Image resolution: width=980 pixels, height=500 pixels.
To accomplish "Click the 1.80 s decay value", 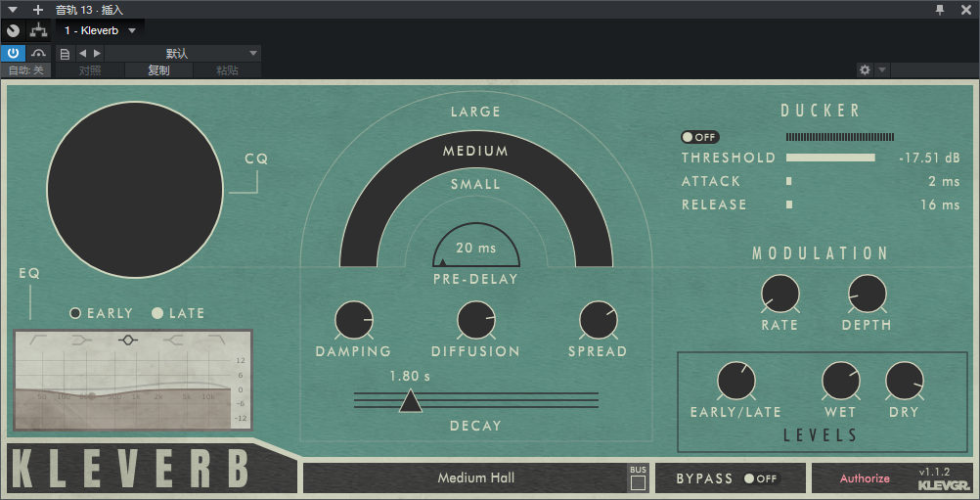I will point(410,377).
